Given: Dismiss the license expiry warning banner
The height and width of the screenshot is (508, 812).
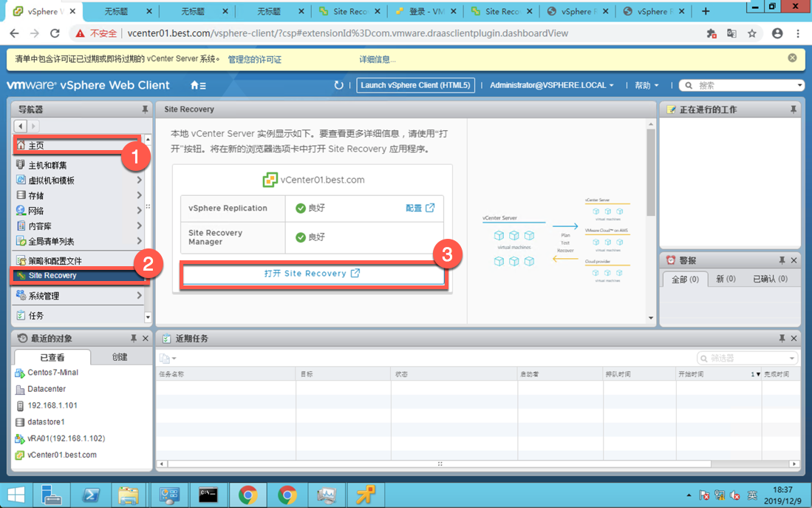Looking at the screenshot, I should [792, 58].
